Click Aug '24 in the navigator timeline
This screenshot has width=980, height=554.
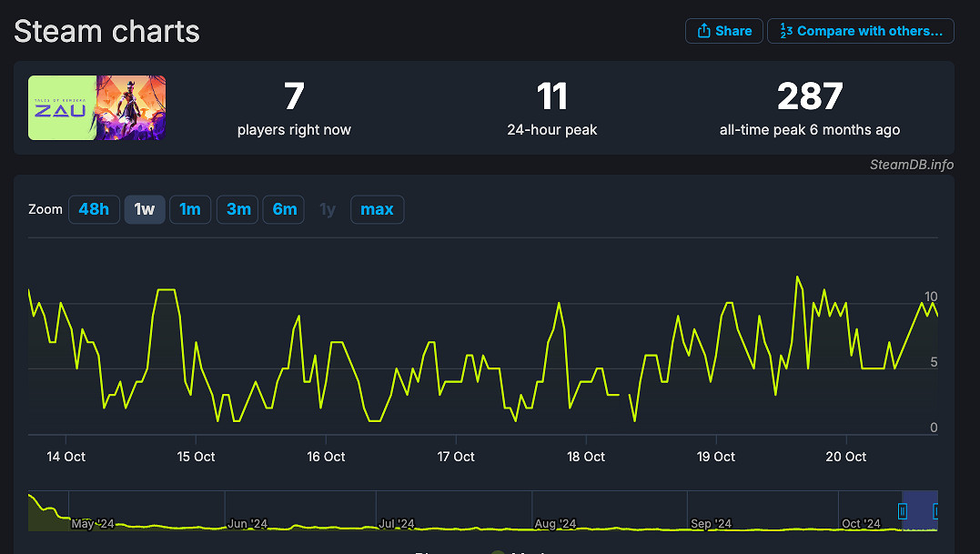tap(555, 524)
